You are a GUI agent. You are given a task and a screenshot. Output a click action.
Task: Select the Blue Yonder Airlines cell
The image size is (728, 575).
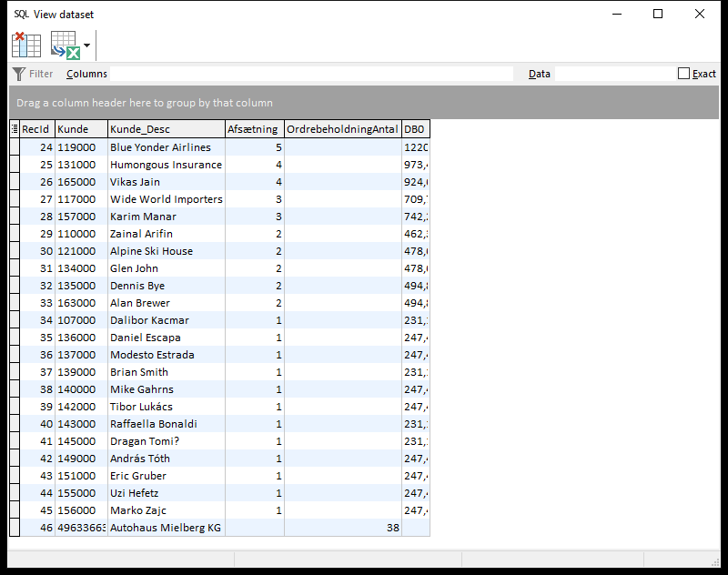pyautogui.click(x=167, y=147)
